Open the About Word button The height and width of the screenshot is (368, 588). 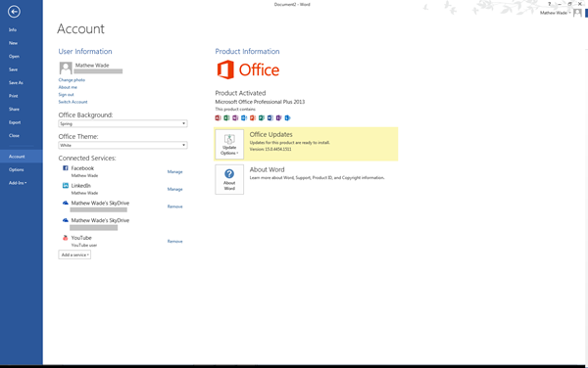229,179
